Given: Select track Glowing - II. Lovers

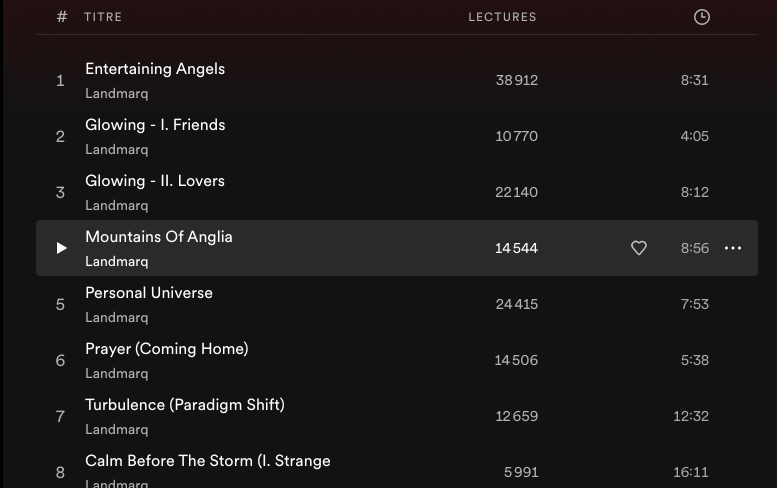Looking at the screenshot, I should click(x=155, y=181).
